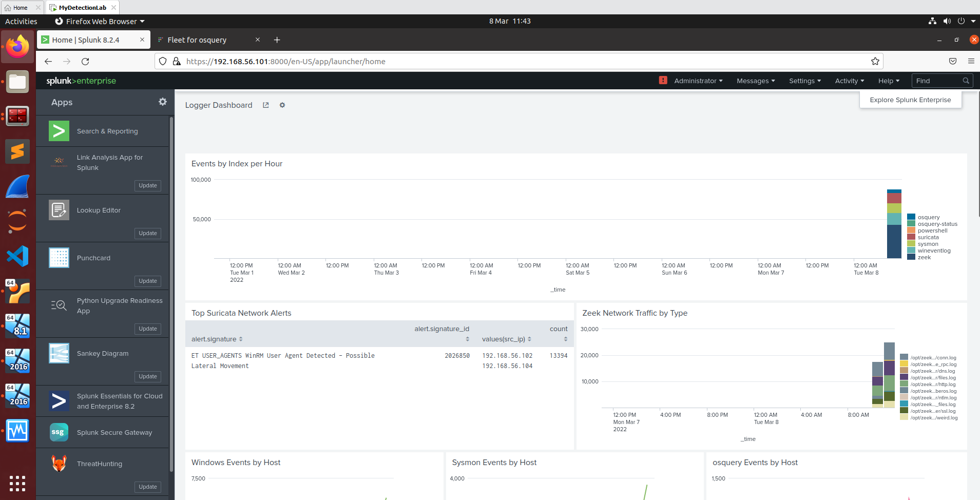Screen dimensions: 980x500
Task: Reload the page in Firefox
Action: [x=85, y=61]
